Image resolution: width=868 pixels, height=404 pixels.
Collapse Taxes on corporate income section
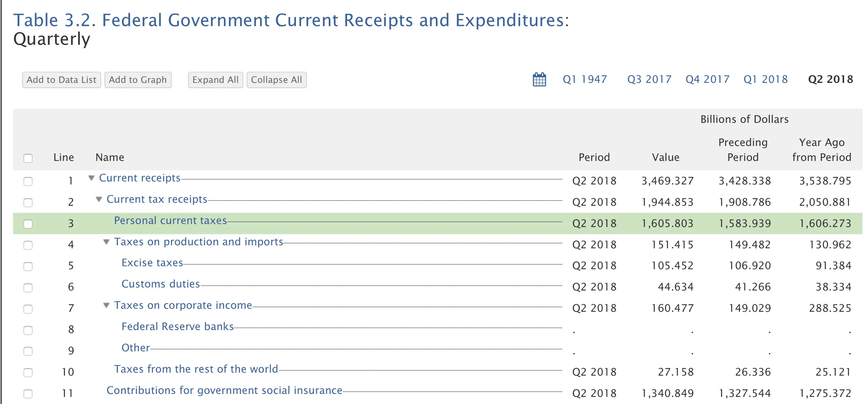pos(106,305)
